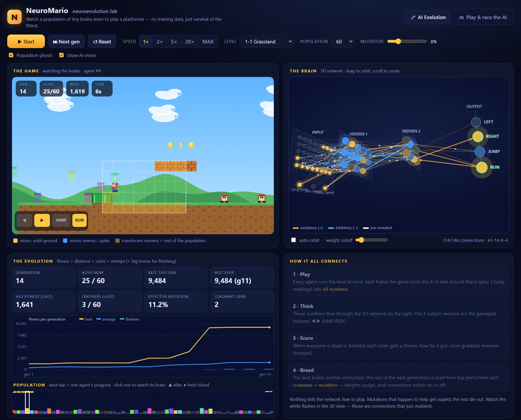Toggle Population ghosts checkbox
This screenshot has width=521, height=420.
(11, 55)
